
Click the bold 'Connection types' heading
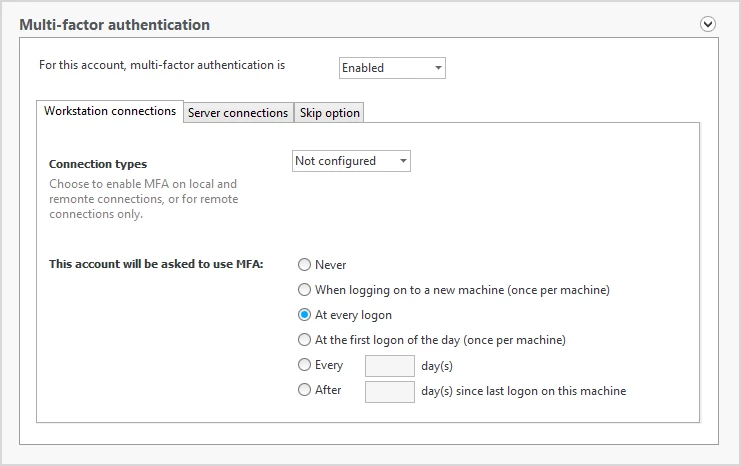tap(98, 164)
